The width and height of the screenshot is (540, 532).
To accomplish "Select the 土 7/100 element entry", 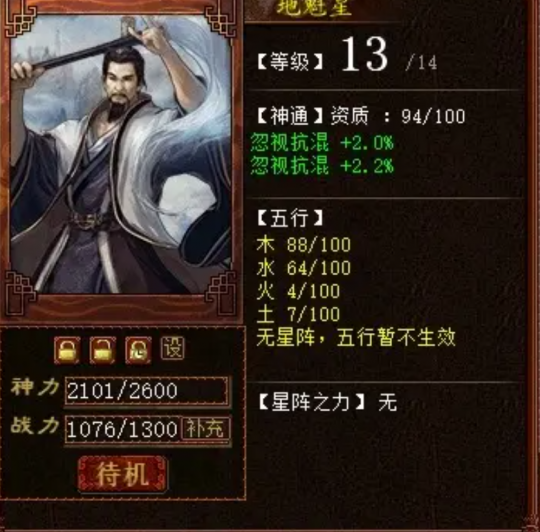I will [298, 314].
